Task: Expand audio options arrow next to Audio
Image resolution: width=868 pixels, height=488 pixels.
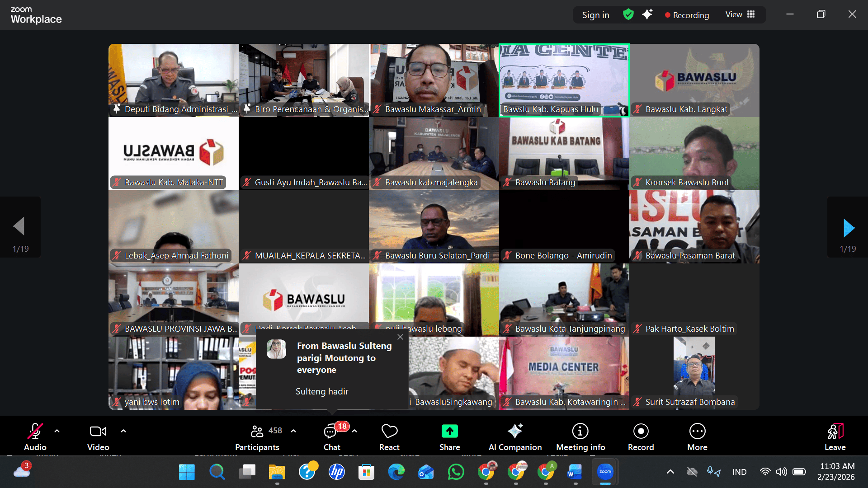Action: [x=57, y=431]
